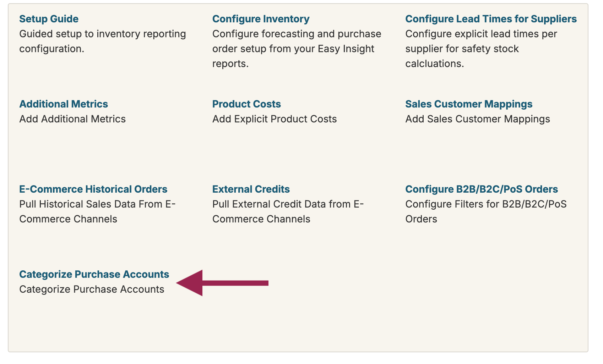
Task: Open the Product Costs link
Action: 246,104
